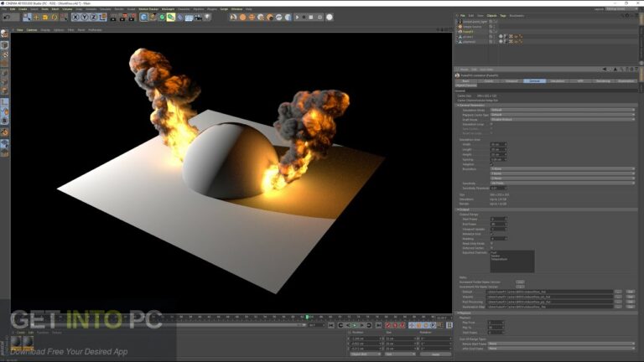The image size is (644, 362).
Task: Open the Object Manager Tags menu
Action: pos(503,16)
